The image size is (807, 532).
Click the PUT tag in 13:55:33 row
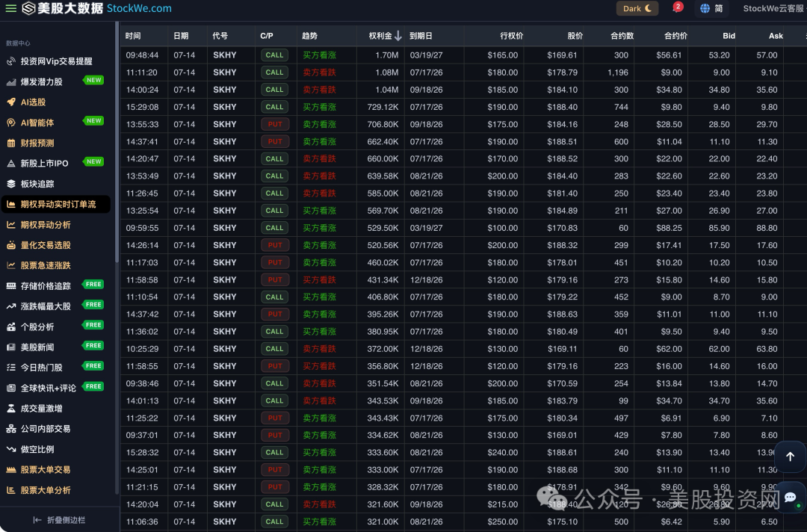[x=274, y=124]
